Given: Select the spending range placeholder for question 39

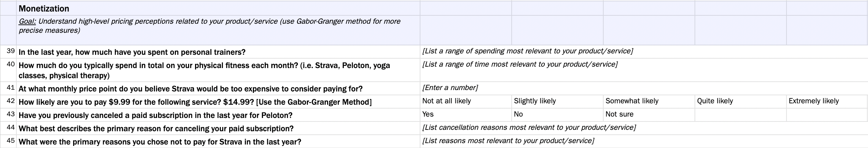Looking at the screenshot, I should pyautogui.click(x=527, y=51).
